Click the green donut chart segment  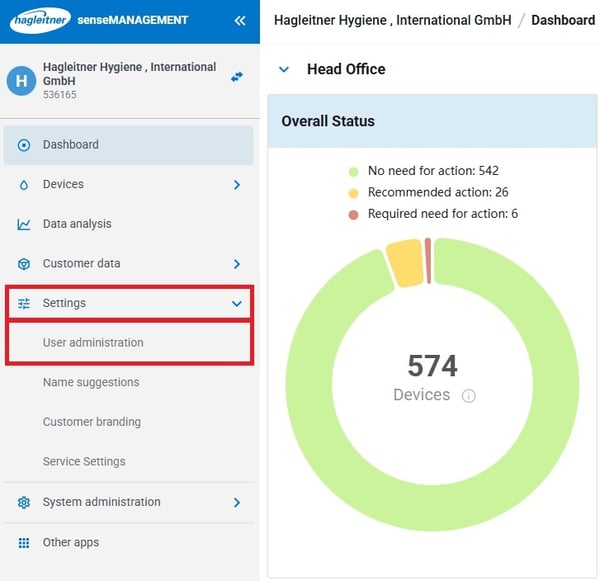[x=432, y=508]
